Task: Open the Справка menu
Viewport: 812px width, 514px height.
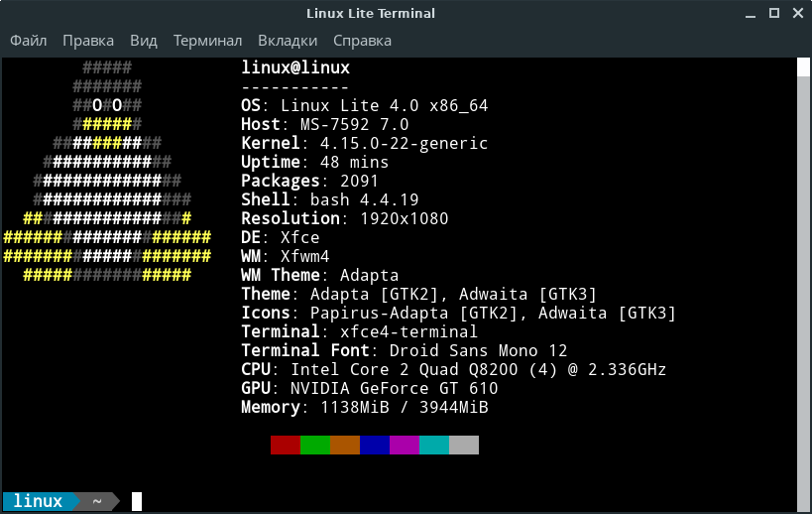Action: coord(362,41)
